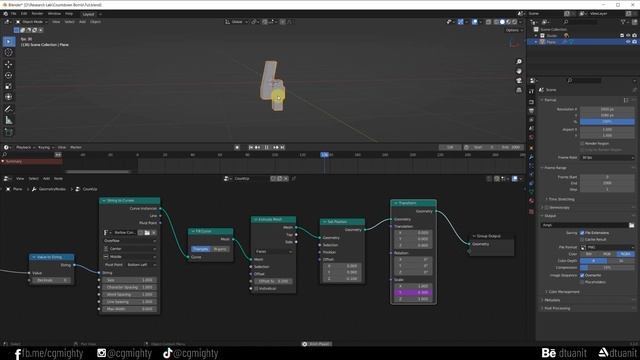Image resolution: width=640 pixels, height=360 pixels.
Task: Jump to the timeline start frame
Action: click(x=251, y=147)
